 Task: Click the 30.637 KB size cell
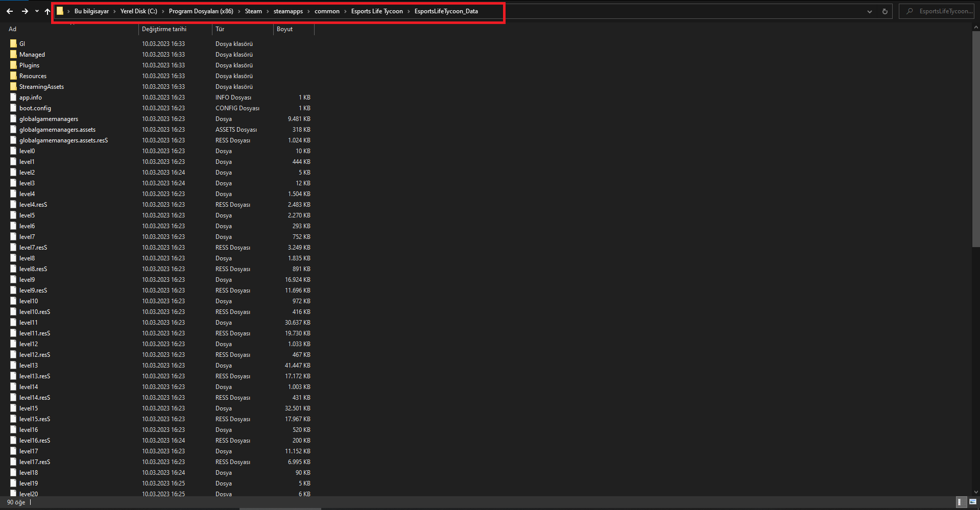(298, 322)
